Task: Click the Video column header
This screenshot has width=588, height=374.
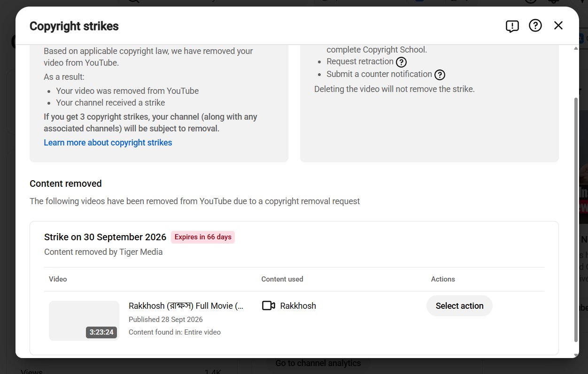Action: (x=58, y=279)
